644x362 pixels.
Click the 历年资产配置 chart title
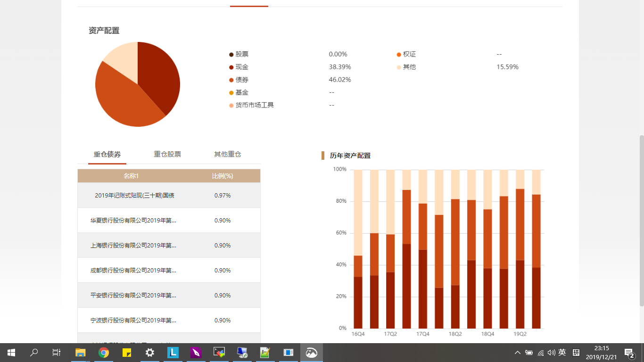click(x=350, y=156)
